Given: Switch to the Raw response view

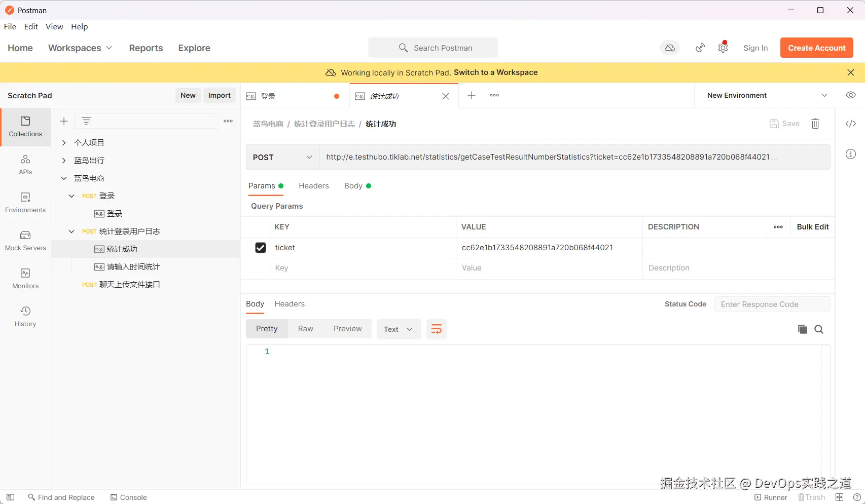Looking at the screenshot, I should point(306,329).
